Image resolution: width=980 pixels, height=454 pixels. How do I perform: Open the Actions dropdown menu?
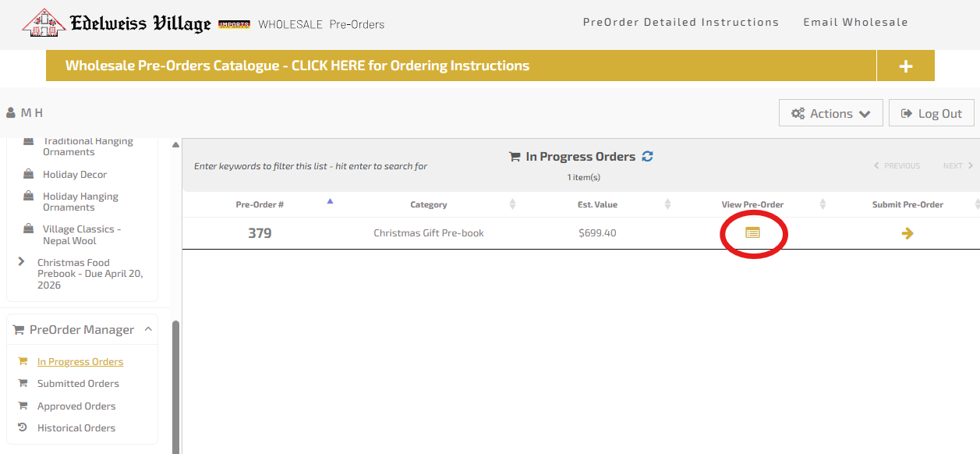(x=830, y=113)
